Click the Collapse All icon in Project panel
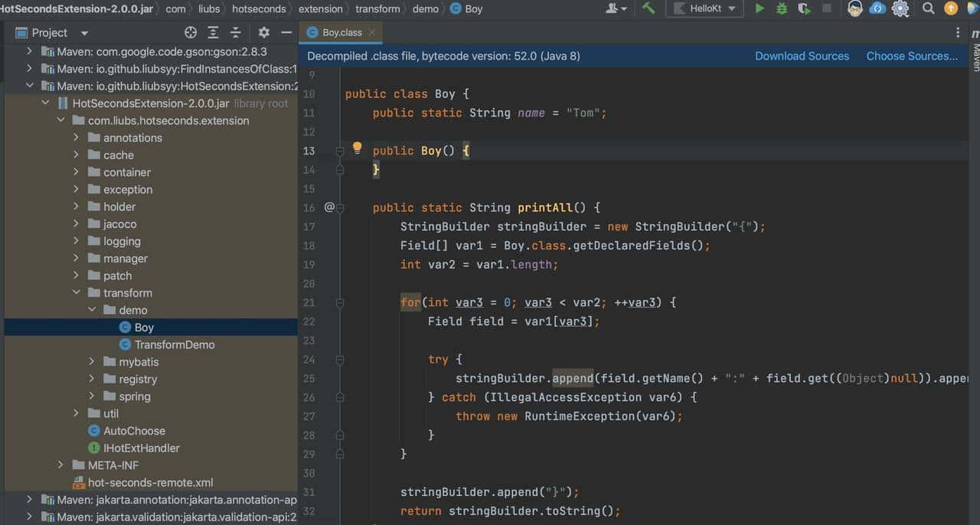 click(x=236, y=33)
